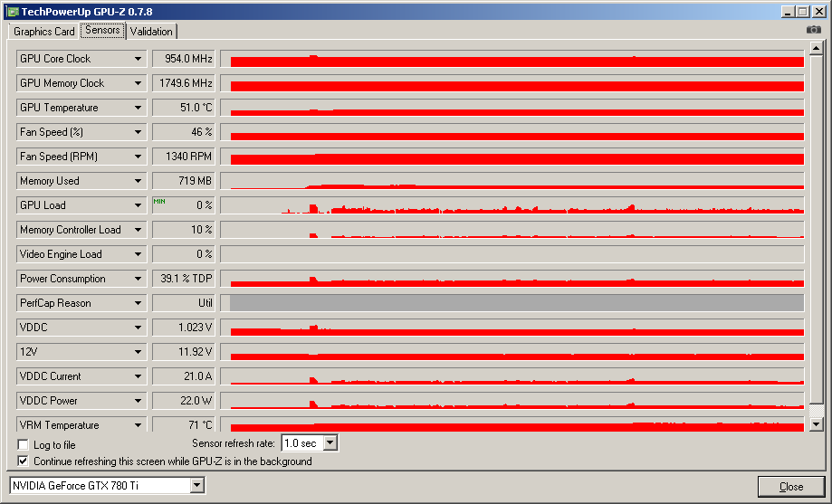
Task: Enable the Log to file checkbox
Action: click(x=23, y=444)
